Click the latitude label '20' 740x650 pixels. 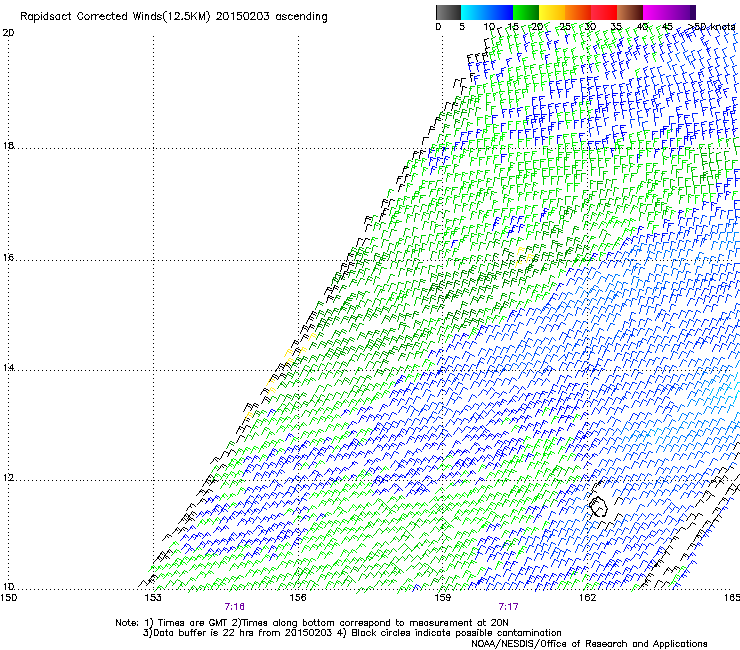tap(8, 33)
